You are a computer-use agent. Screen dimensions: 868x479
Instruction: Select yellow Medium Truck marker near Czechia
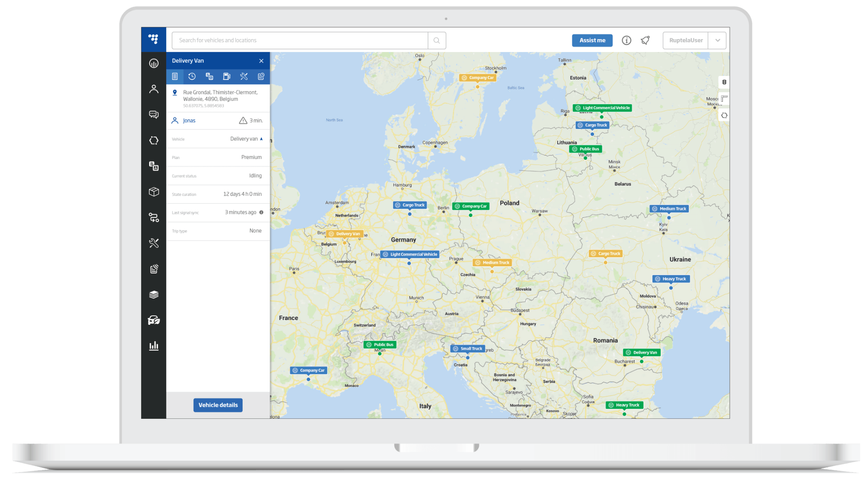492,262
